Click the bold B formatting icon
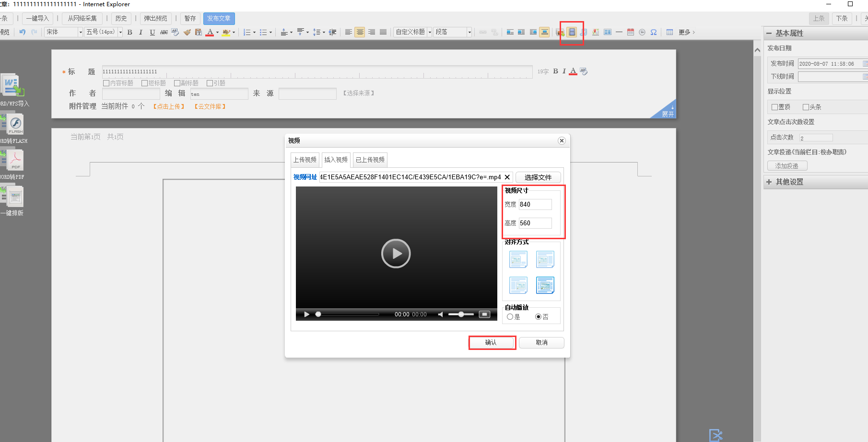The height and width of the screenshot is (442, 868). pos(129,32)
